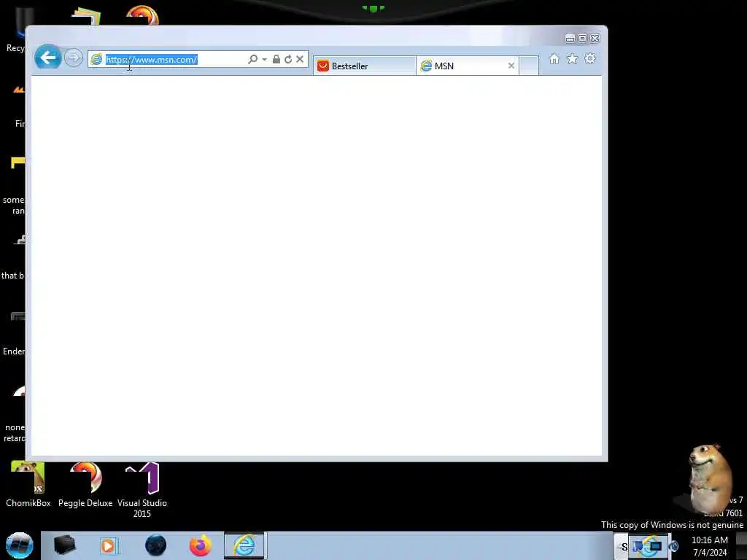The width and height of the screenshot is (747, 560).
Task: Click the red Bestseller tab favicon
Action: pyautogui.click(x=323, y=66)
